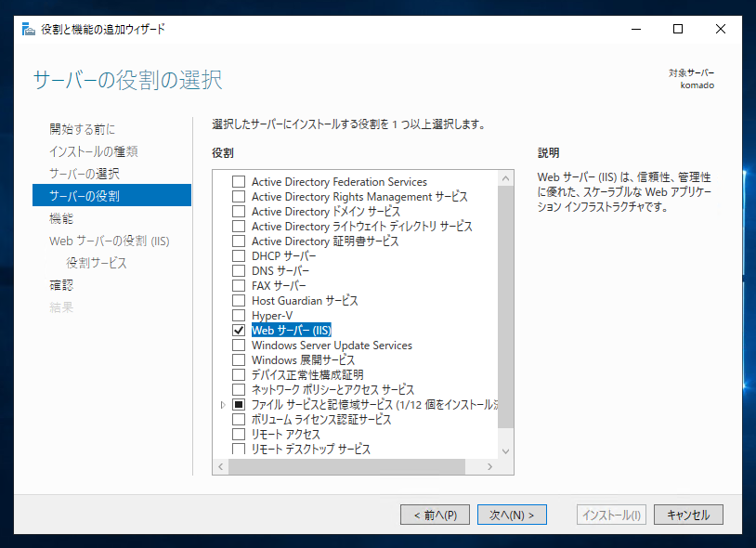This screenshot has height=548, width=756.
Task: Check Active Directory ライトウェイト ディレクトリ サービス checkbox
Action: click(x=239, y=227)
